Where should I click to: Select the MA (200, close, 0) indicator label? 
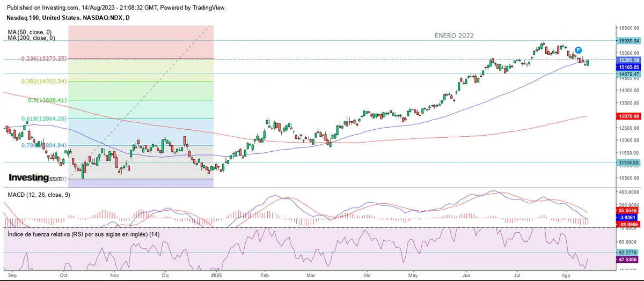click(32, 38)
